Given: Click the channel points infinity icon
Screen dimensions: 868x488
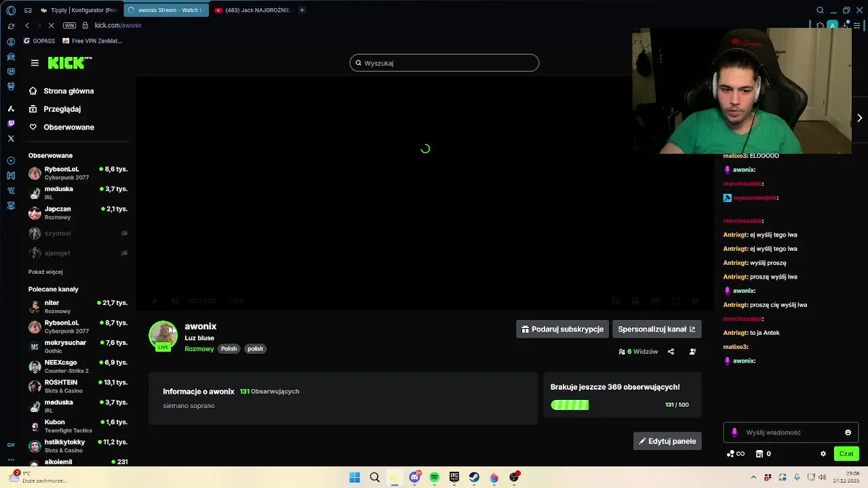Looking at the screenshot, I should 736,454.
